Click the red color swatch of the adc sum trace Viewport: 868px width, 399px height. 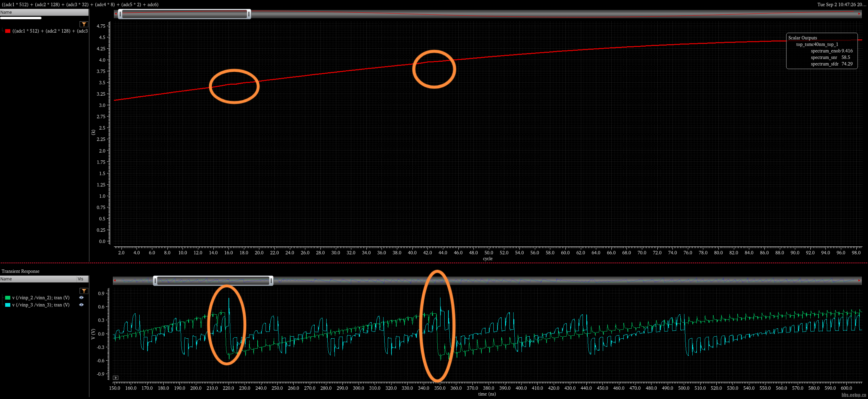pyautogui.click(x=8, y=31)
